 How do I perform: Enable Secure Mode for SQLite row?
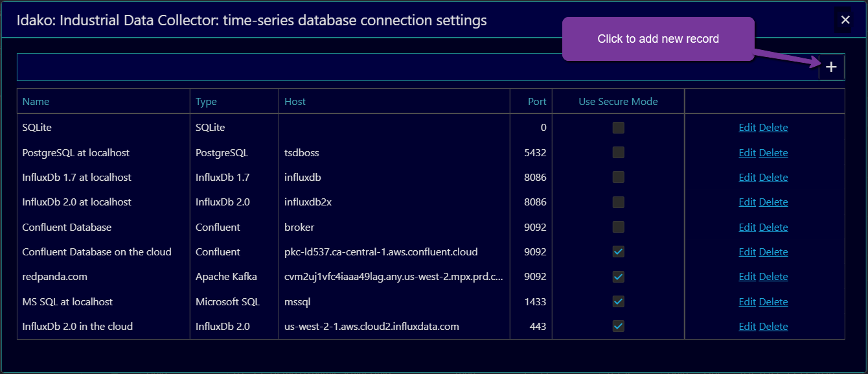point(619,128)
